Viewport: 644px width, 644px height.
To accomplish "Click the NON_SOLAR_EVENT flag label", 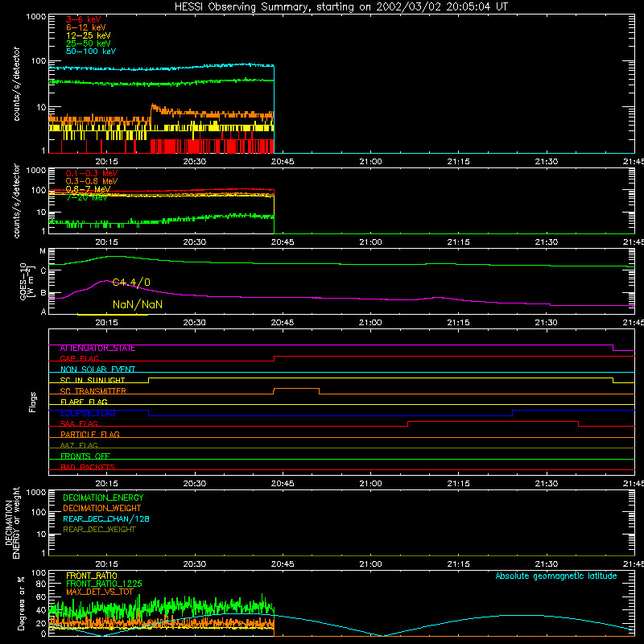I will point(97,369).
